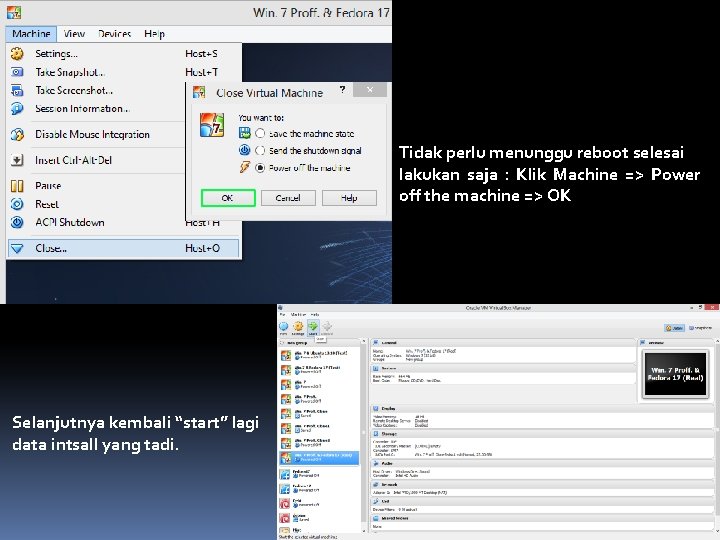The width and height of the screenshot is (720, 540).
Task: Collapse the Audio section header
Action: click(542, 464)
